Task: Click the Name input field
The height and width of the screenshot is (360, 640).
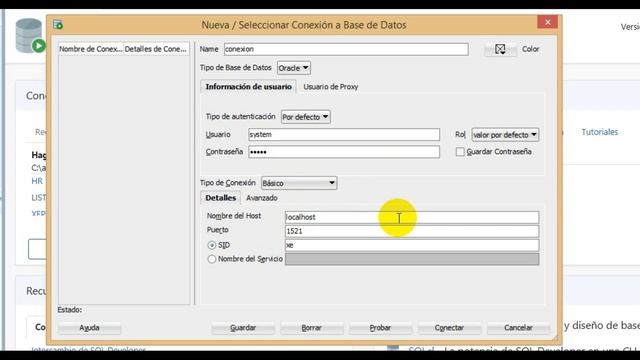Action: 346,49
